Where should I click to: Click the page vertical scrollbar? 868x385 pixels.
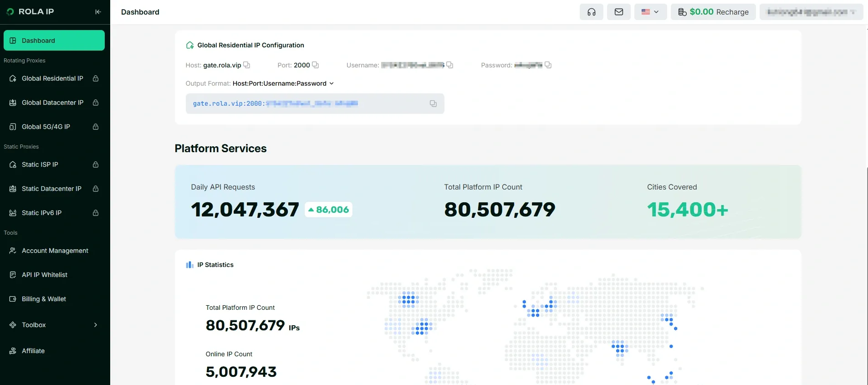867,205
